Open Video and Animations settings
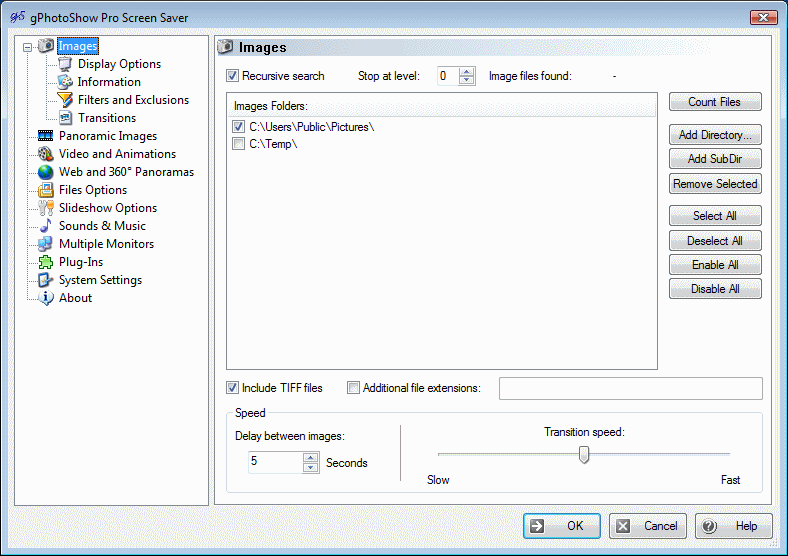The width and height of the screenshot is (788, 556). pyautogui.click(x=117, y=154)
